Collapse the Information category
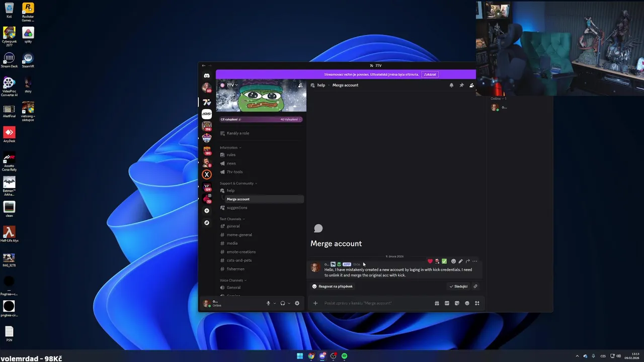644x362 pixels. point(230,148)
